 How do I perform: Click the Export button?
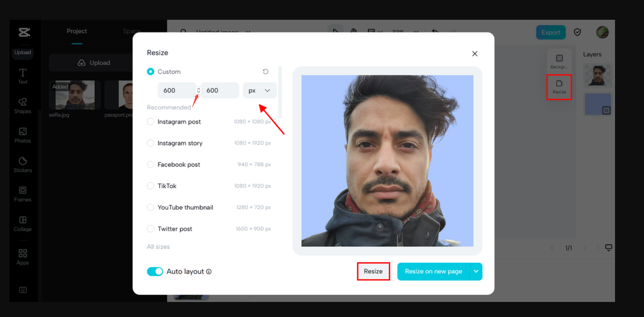point(551,32)
